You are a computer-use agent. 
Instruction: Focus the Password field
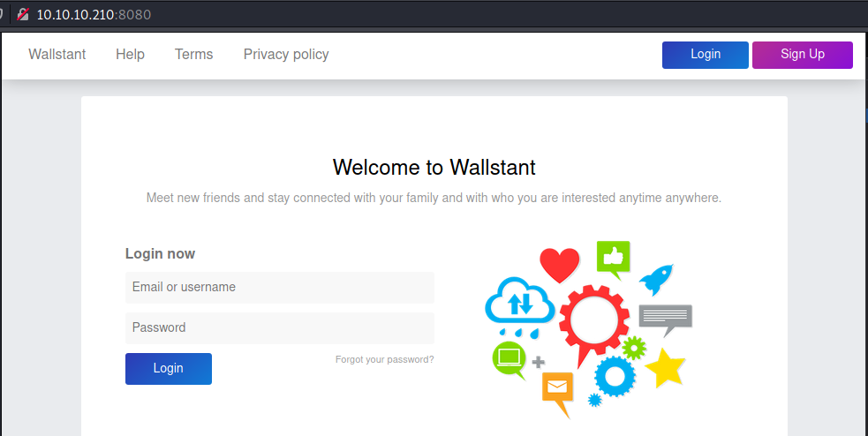point(280,328)
